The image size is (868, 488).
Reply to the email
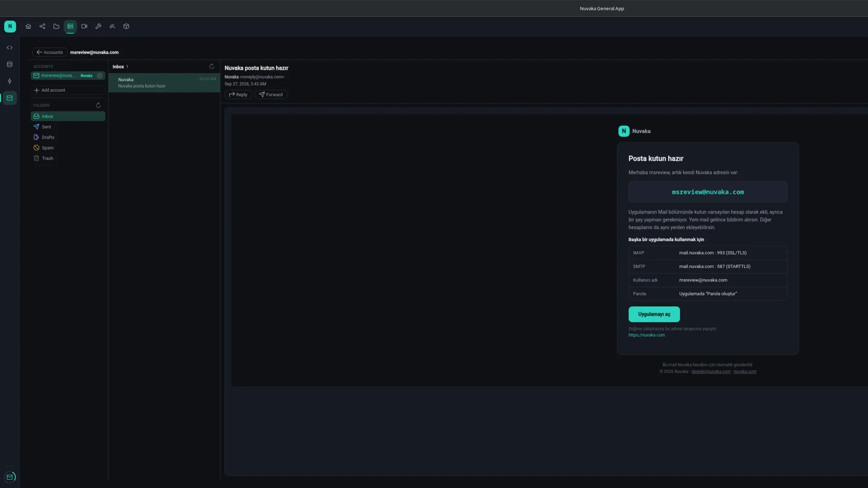click(x=238, y=94)
